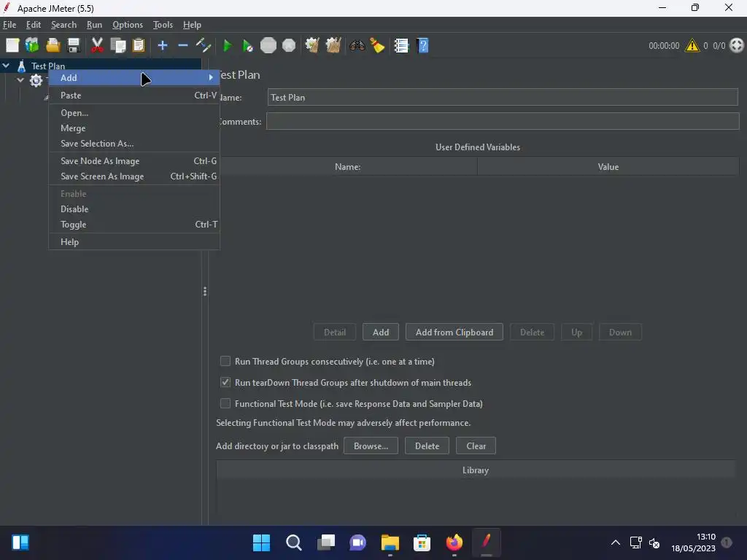747x560 pixels.
Task: Click the Value column header
Action: pos(608,167)
